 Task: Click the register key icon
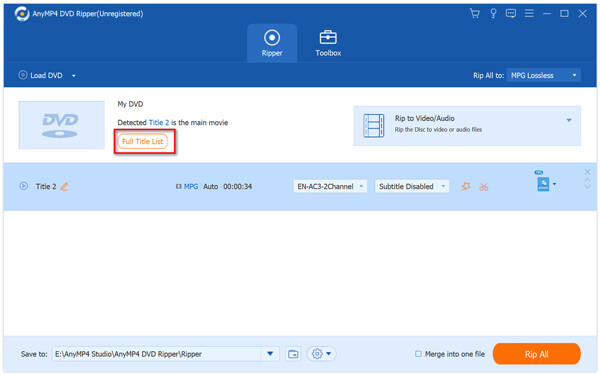pos(493,13)
